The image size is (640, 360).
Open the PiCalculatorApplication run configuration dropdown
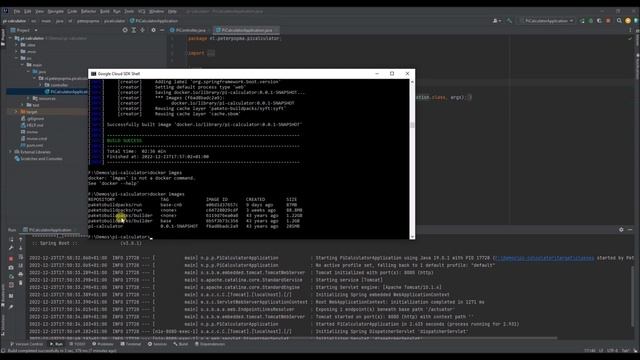547,21
